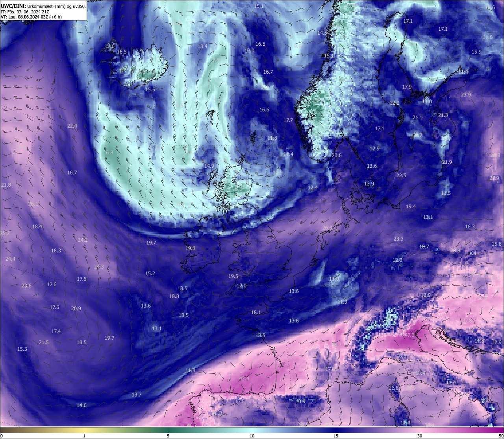Select the 42.4 value over Spain
504x439 pixels.
(x=244, y=379)
